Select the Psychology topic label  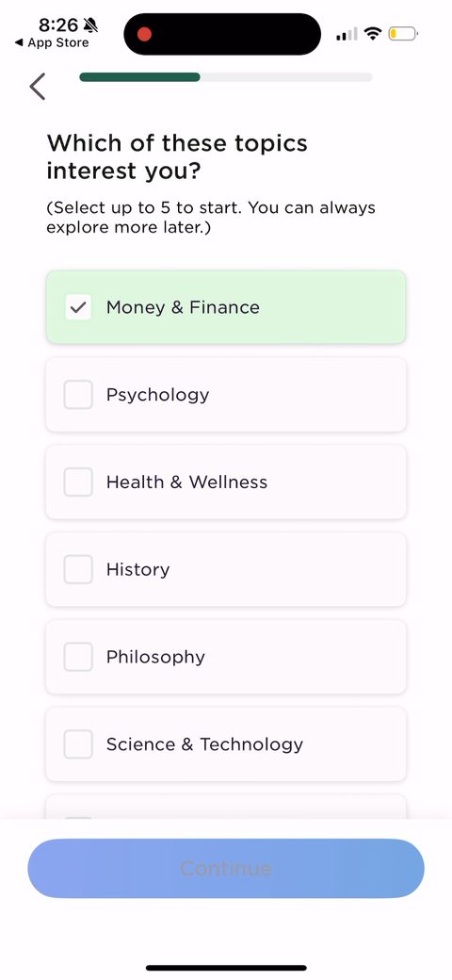point(158,395)
